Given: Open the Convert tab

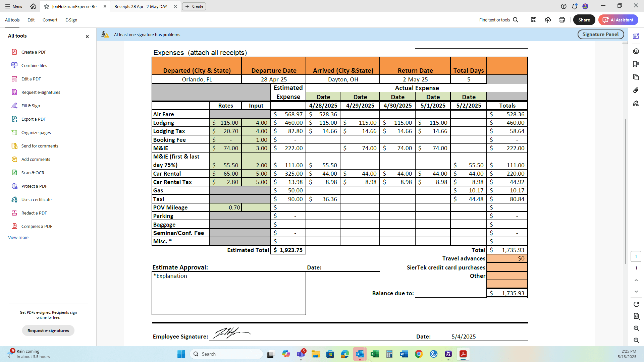Looking at the screenshot, I should pyautogui.click(x=50, y=20).
